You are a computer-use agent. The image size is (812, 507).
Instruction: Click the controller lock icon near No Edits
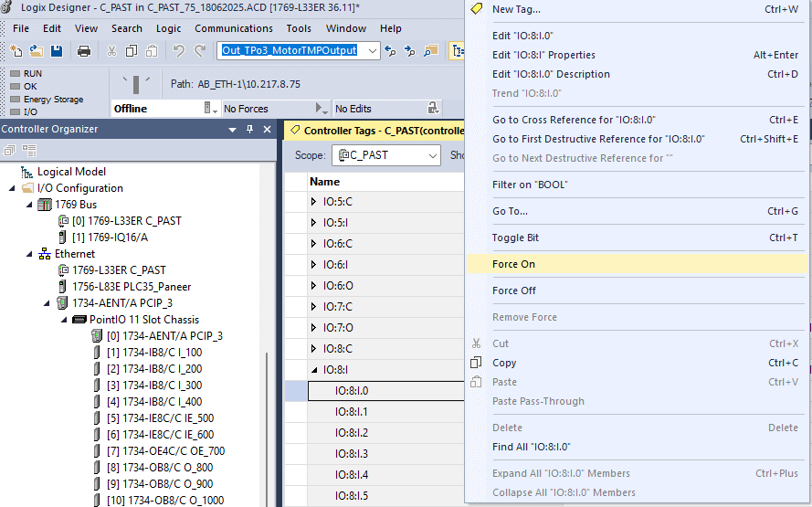click(x=433, y=109)
